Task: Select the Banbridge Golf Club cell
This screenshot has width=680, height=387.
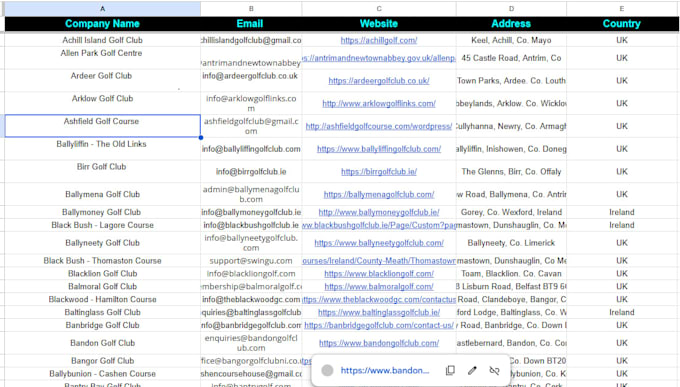Action: pyautogui.click(x=102, y=325)
